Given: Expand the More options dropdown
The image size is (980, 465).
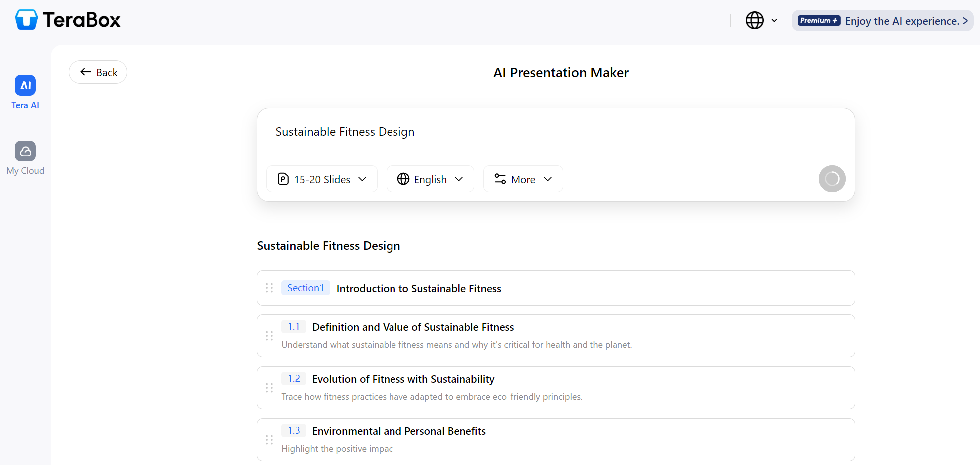Looking at the screenshot, I should [523, 179].
